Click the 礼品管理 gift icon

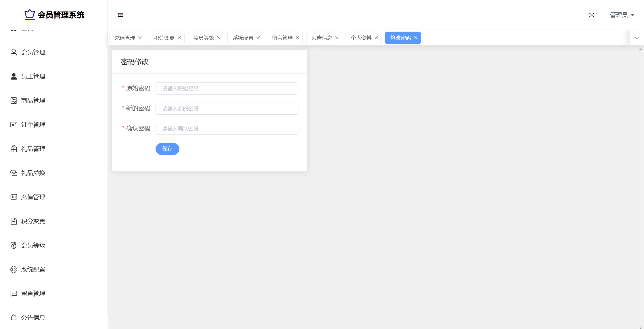14,149
